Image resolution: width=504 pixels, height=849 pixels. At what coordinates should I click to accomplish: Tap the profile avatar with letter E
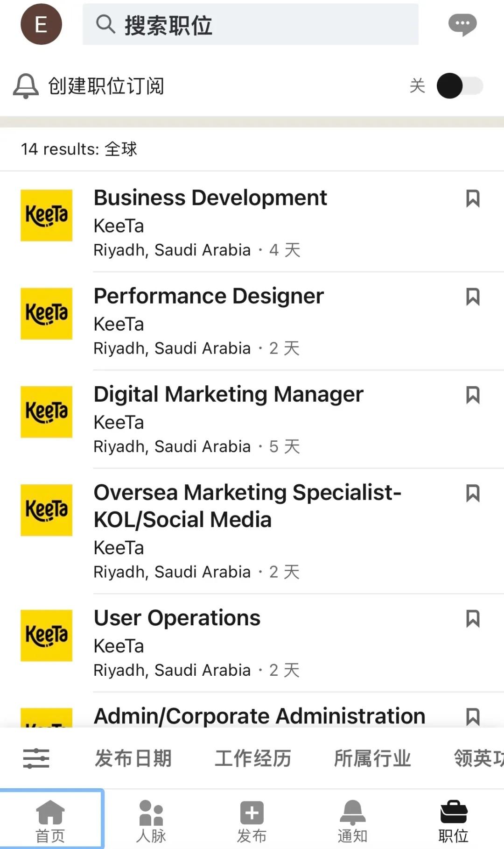point(41,24)
